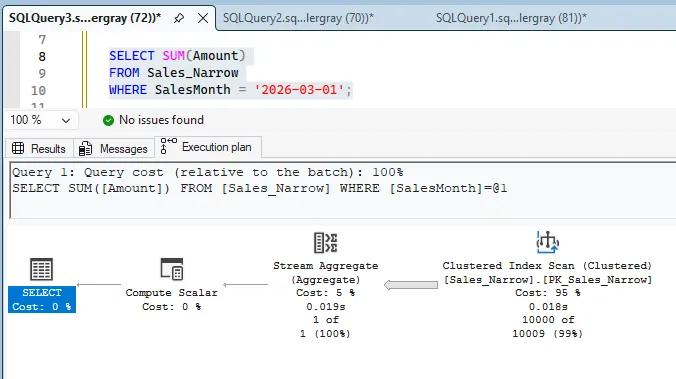This screenshot has height=379, width=676.
Task: Click the Messages document icon
Action: point(85,148)
